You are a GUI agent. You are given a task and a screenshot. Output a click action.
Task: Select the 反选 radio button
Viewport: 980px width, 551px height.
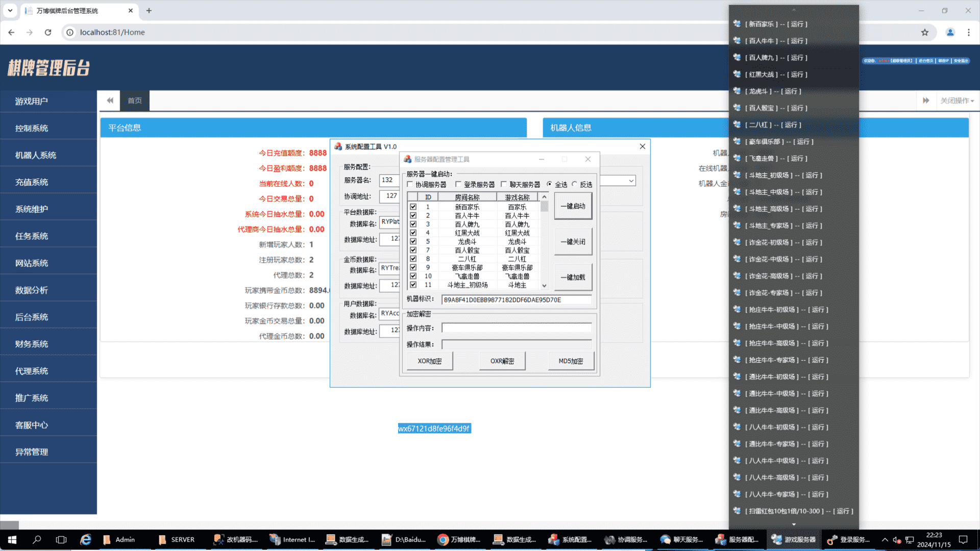coord(575,184)
